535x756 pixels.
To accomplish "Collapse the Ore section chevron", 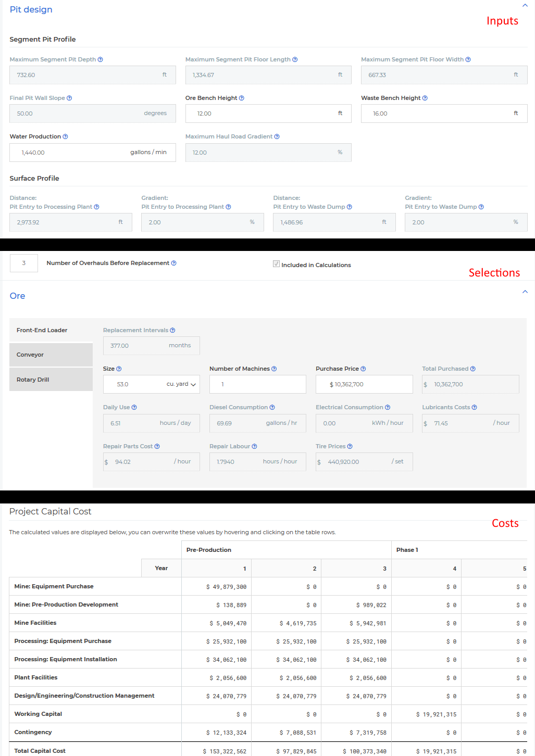I will tap(525, 292).
